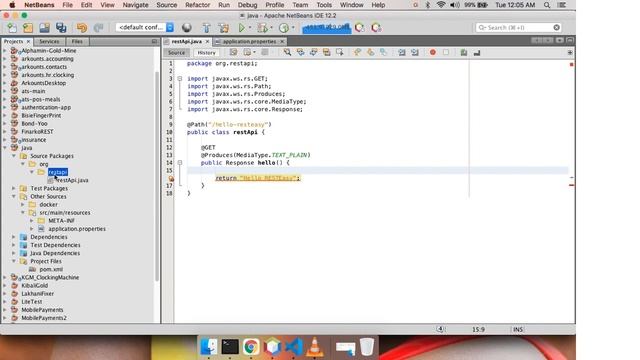Click the Find Selection magnifier icon in editor toolbar
Image resolution: width=640 pixels, height=360 pixels.
click(x=287, y=52)
